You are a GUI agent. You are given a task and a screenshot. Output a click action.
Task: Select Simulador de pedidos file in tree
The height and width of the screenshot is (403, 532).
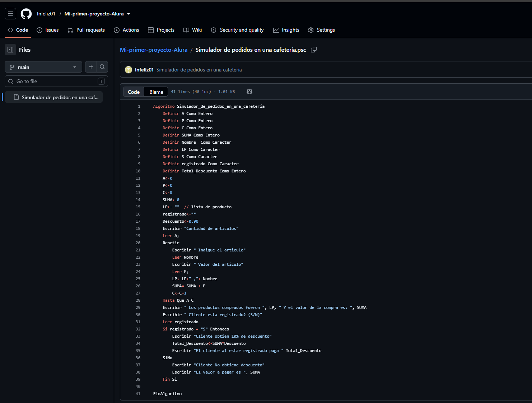point(56,97)
